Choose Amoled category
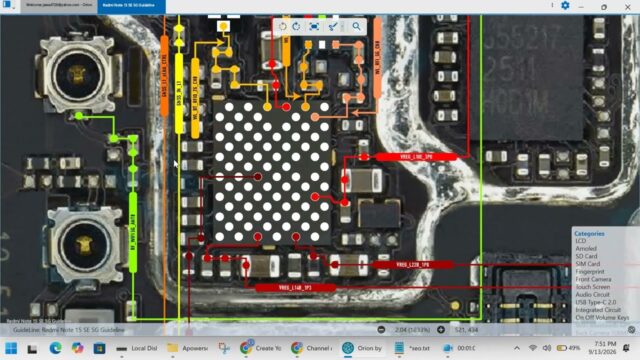 coord(586,249)
